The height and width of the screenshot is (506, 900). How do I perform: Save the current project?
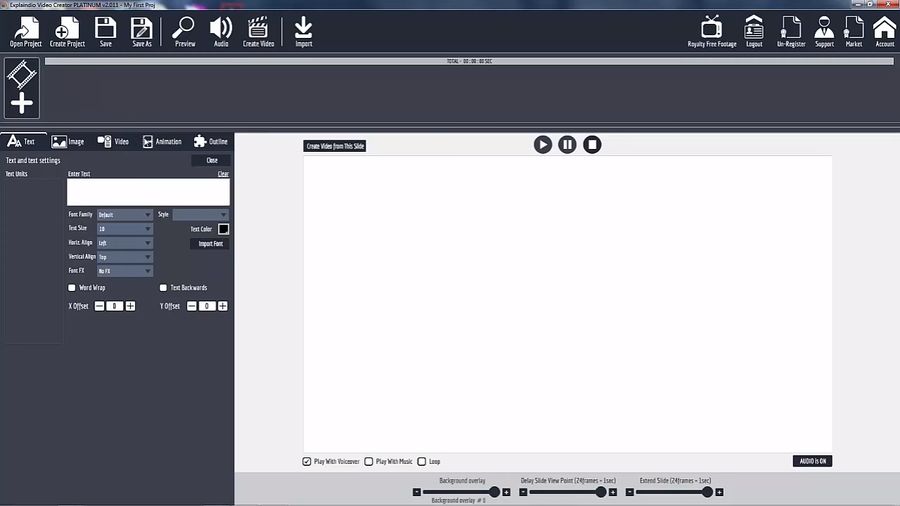[106, 32]
